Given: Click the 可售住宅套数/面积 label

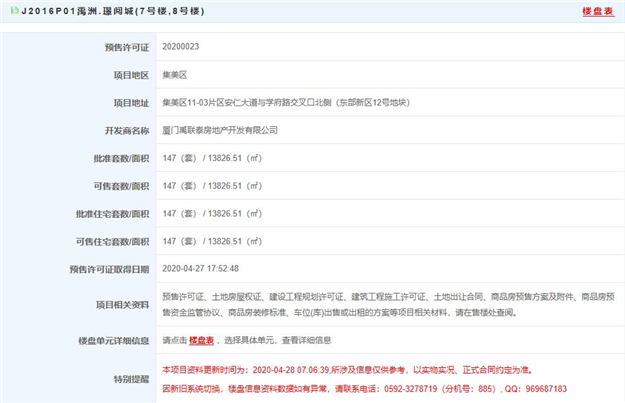Looking at the screenshot, I should click(113, 242).
